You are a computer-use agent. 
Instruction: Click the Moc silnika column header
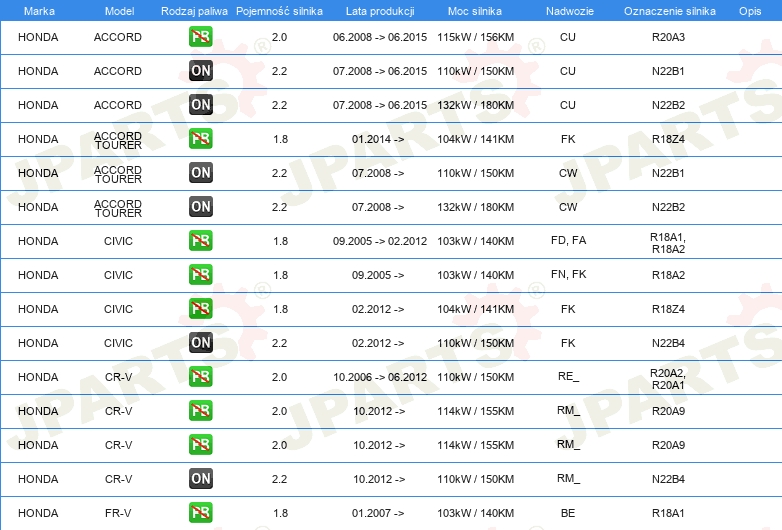click(x=475, y=11)
